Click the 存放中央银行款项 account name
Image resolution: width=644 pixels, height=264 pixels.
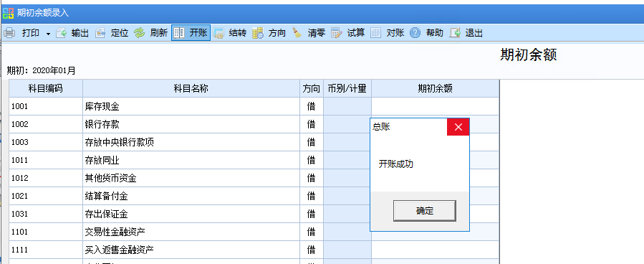119,142
